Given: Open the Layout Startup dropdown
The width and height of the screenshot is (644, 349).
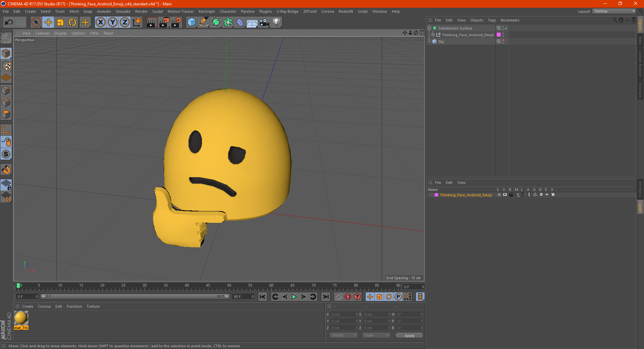Looking at the screenshot, I should (x=614, y=11).
